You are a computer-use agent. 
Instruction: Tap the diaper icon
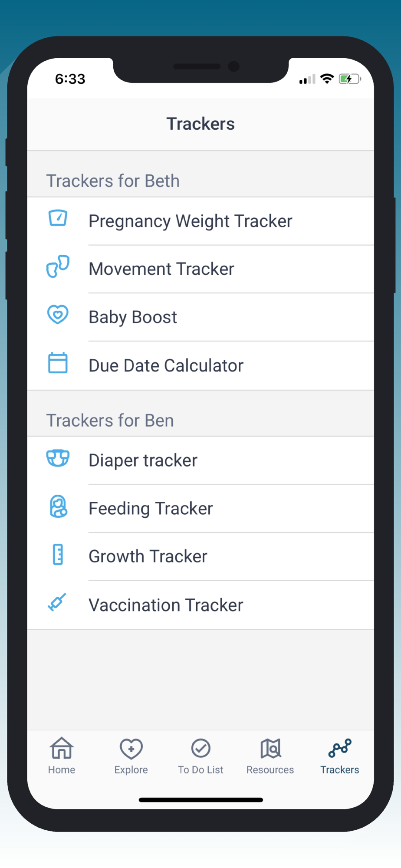(x=58, y=458)
